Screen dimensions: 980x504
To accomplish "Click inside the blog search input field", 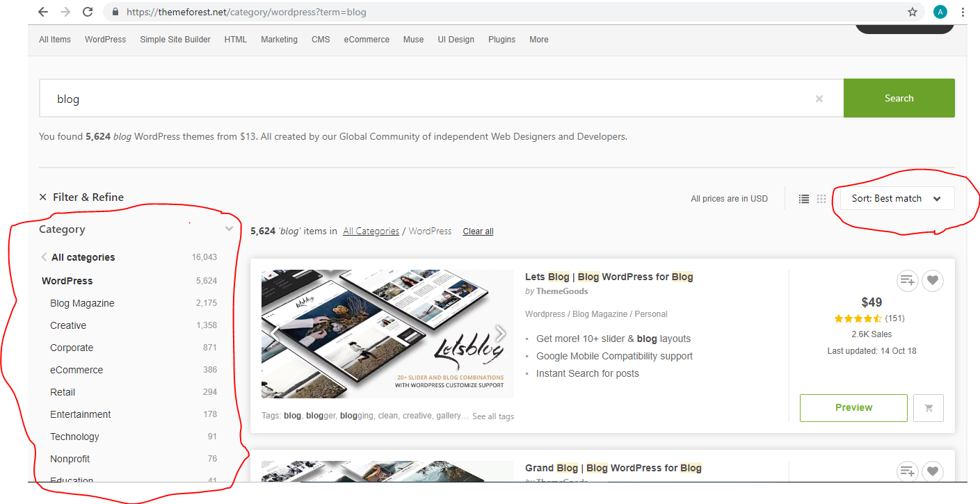I will tap(441, 98).
